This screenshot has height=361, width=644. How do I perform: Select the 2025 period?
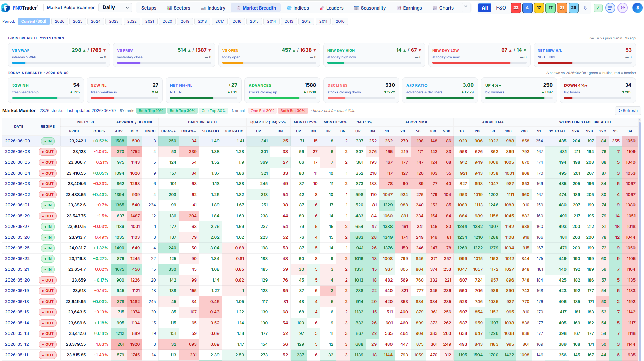pyautogui.click(x=77, y=21)
